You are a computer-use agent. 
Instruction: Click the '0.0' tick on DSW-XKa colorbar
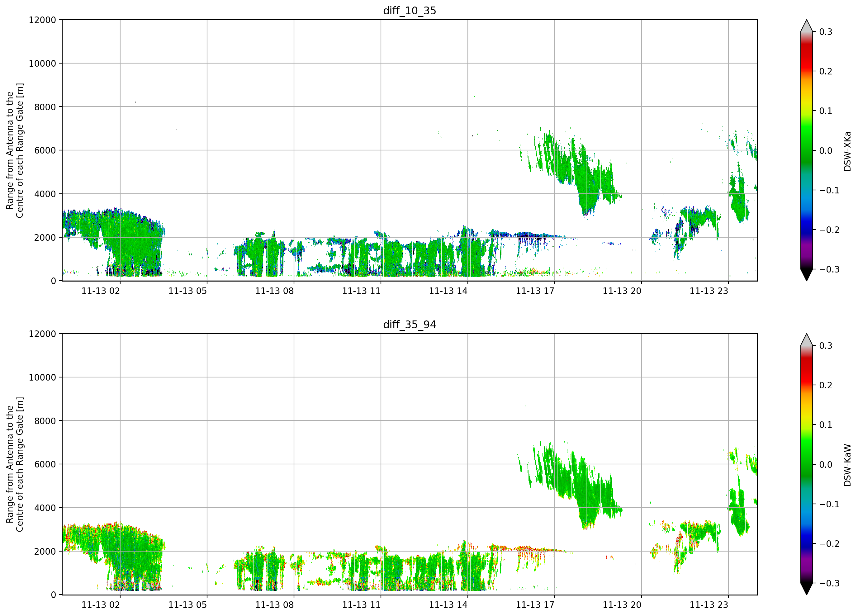[826, 151]
